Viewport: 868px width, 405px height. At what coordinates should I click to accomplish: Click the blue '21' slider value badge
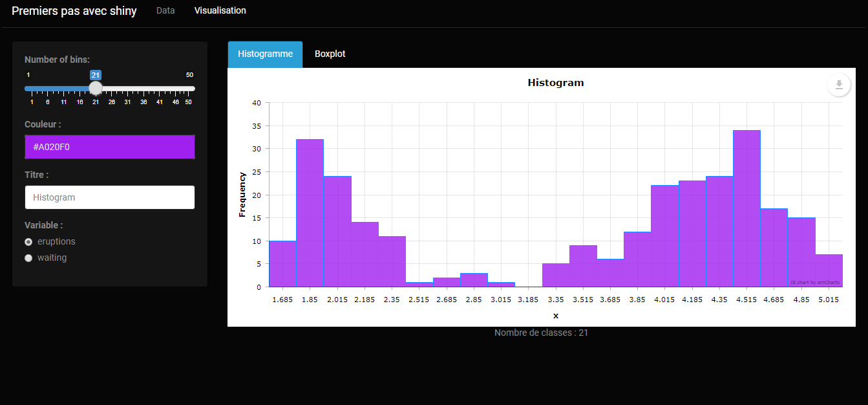[x=95, y=74]
